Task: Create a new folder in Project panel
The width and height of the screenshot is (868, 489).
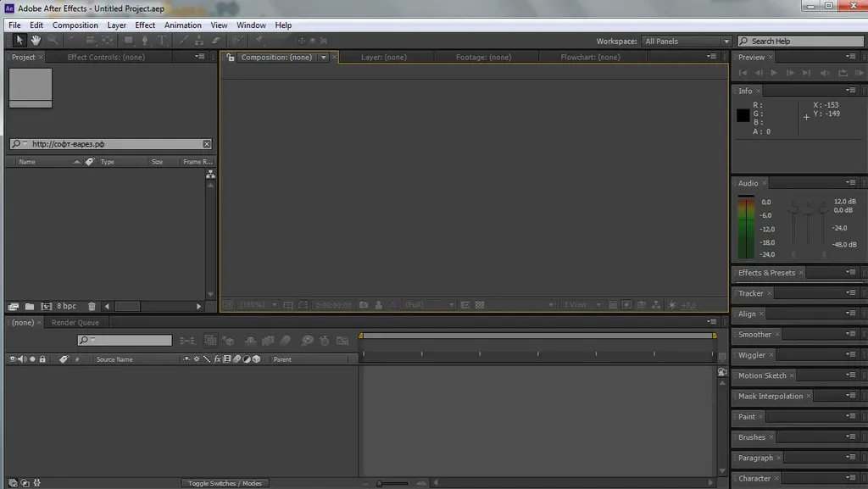Action: tap(30, 306)
